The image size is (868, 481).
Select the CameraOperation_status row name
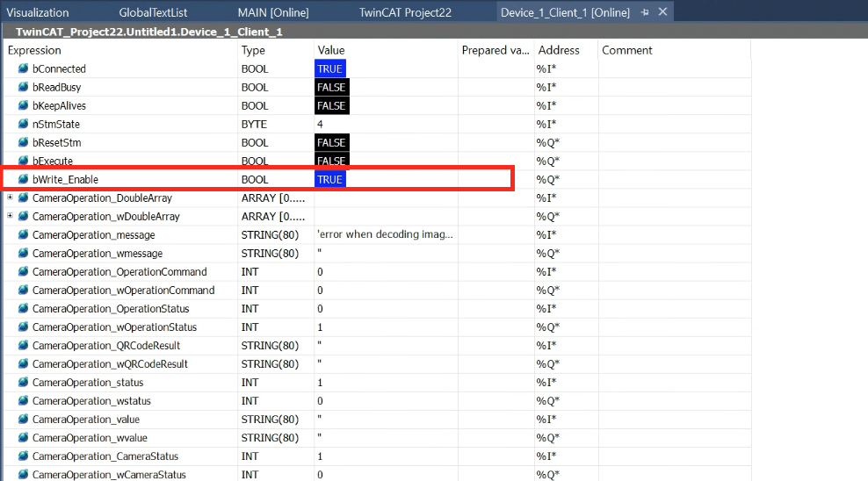click(x=88, y=383)
